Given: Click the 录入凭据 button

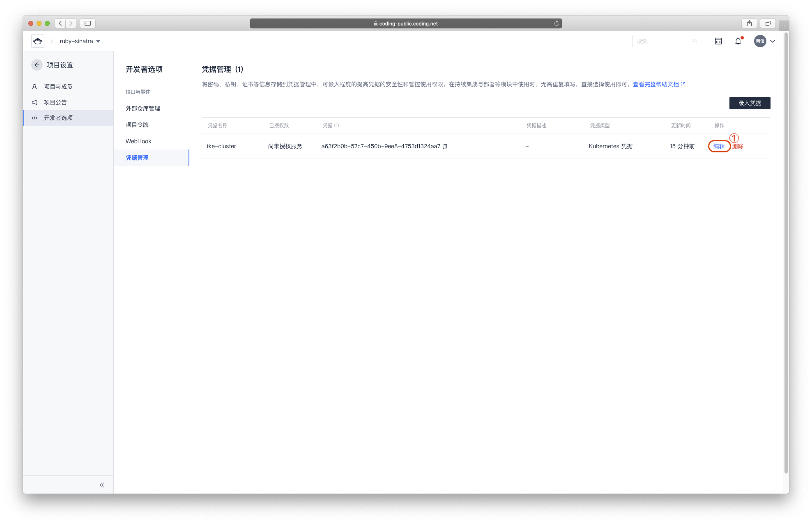Looking at the screenshot, I should pyautogui.click(x=750, y=103).
